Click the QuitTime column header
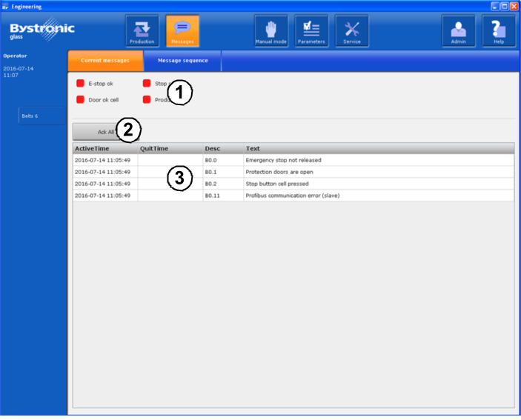The image size is (521, 420). pos(170,149)
